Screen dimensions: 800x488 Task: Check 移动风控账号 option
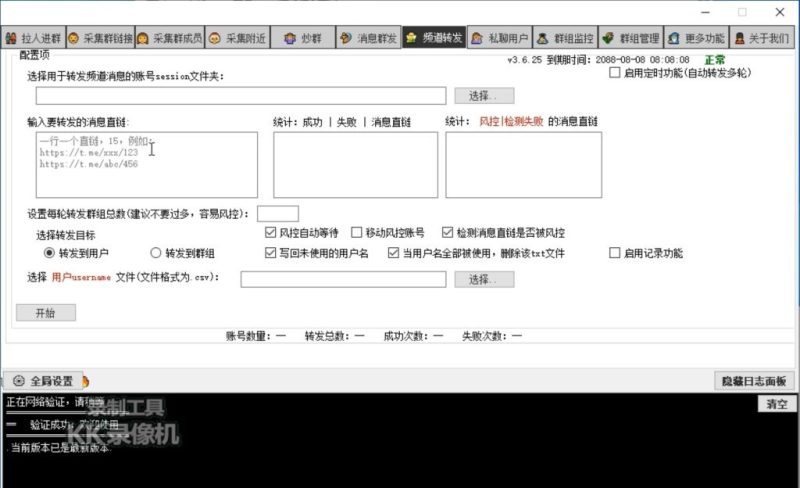coord(357,233)
